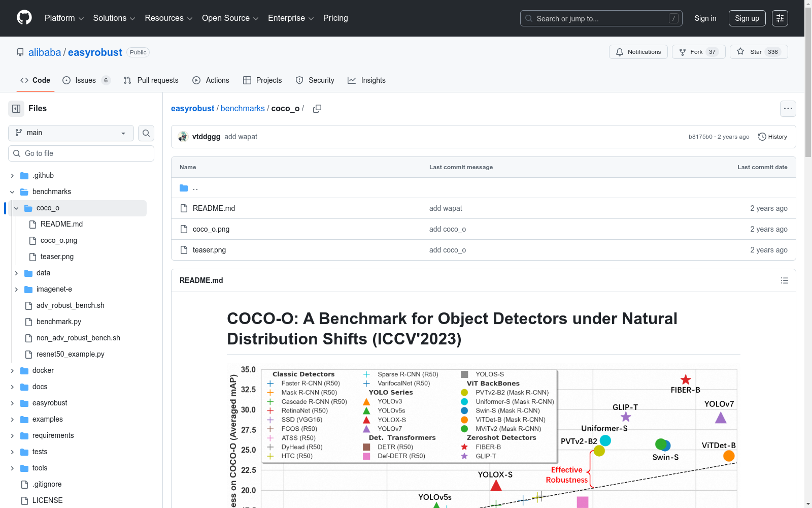Go to the Actions tab
The image size is (812, 508).
coord(211,80)
